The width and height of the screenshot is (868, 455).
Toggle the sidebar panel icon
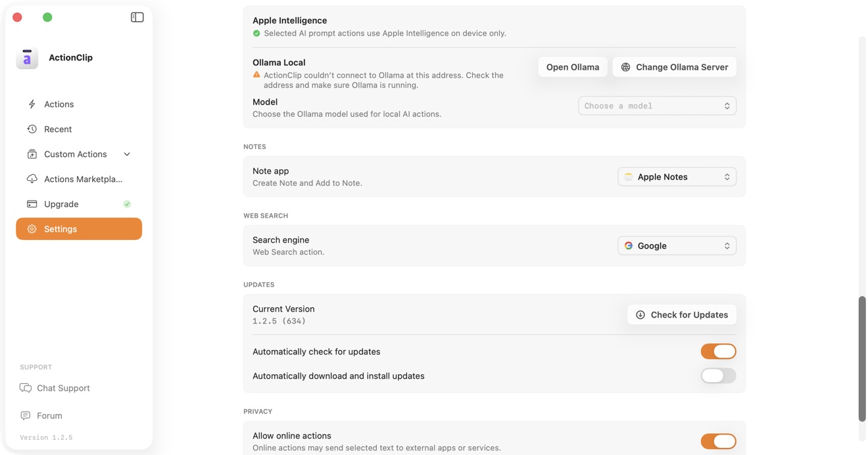pyautogui.click(x=137, y=17)
